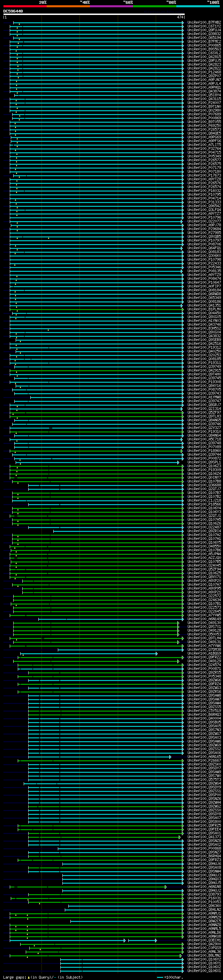Click the green ~80% legend color bar

click(154, 6)
